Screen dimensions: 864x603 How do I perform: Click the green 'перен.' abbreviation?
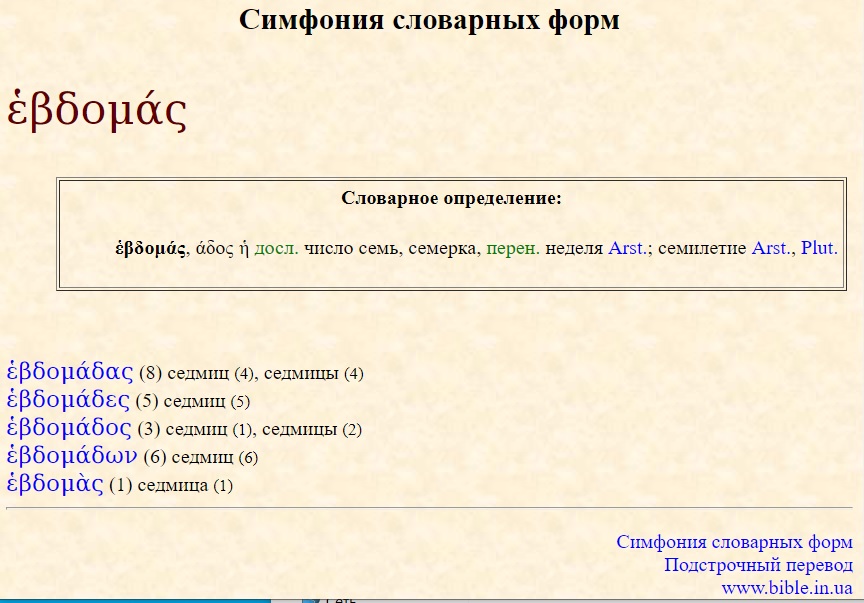[x=512, y=248]
